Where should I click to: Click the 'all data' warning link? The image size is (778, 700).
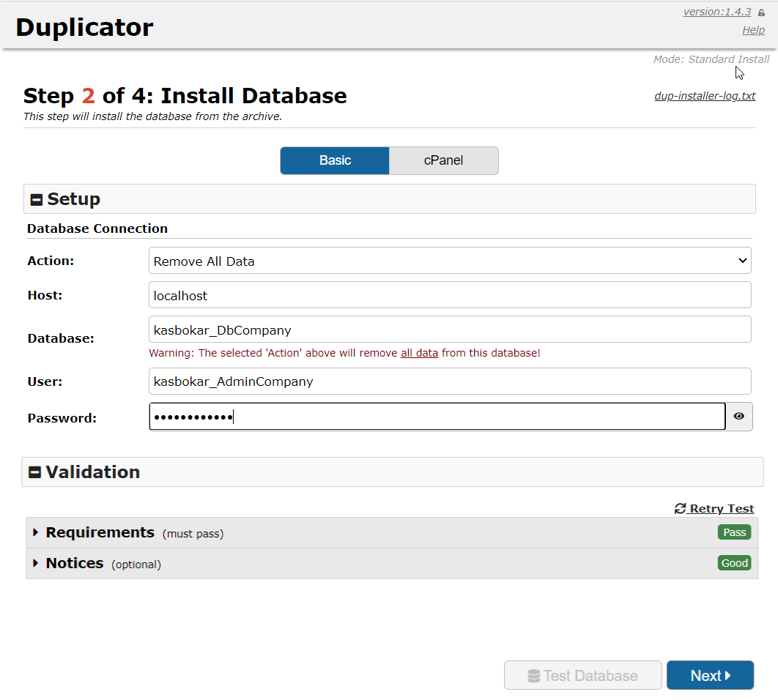419,353
